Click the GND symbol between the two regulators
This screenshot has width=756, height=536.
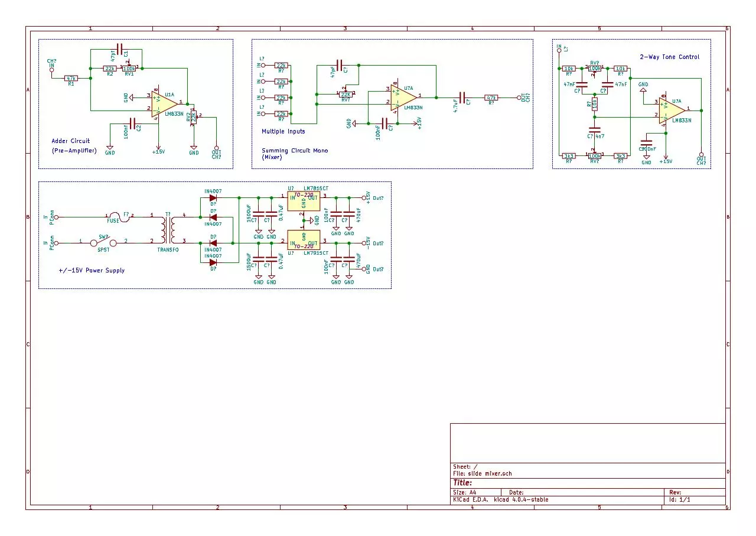311,220
